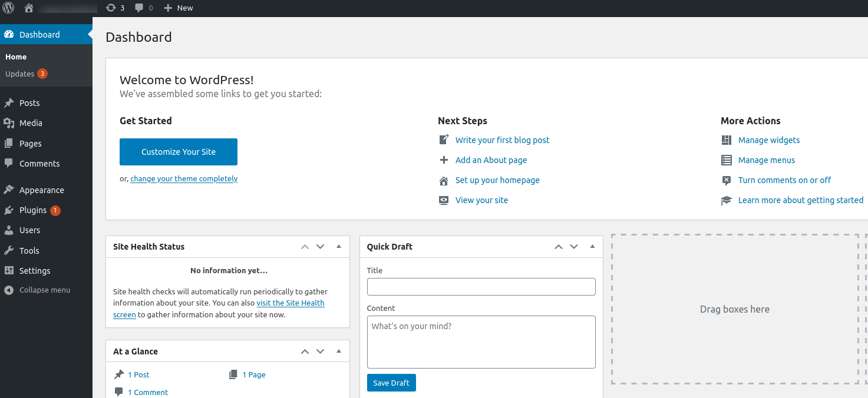This screenshot has height=398, width=868.
Task: Click the Posts pushpin icon in sidebar
Action: tap(9, 103)
